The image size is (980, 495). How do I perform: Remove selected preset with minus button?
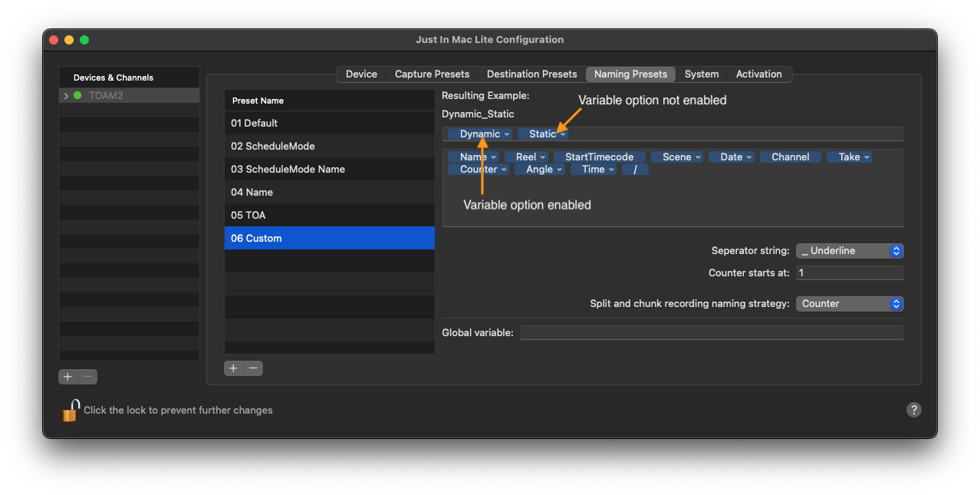tap(253, 368)
